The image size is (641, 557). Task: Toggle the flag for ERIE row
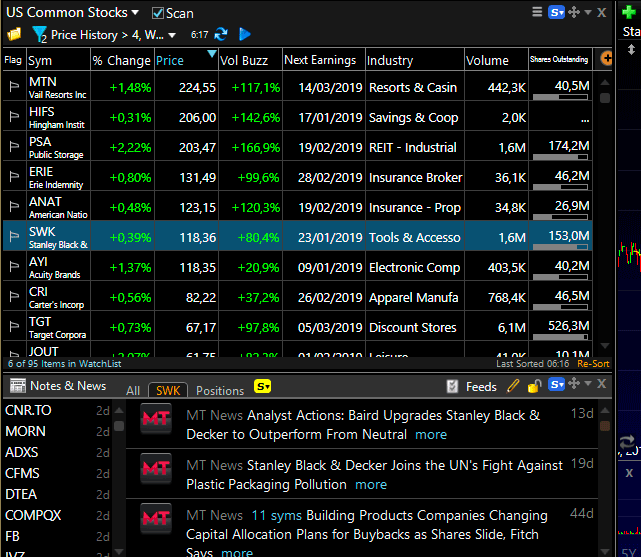[14, 176]
